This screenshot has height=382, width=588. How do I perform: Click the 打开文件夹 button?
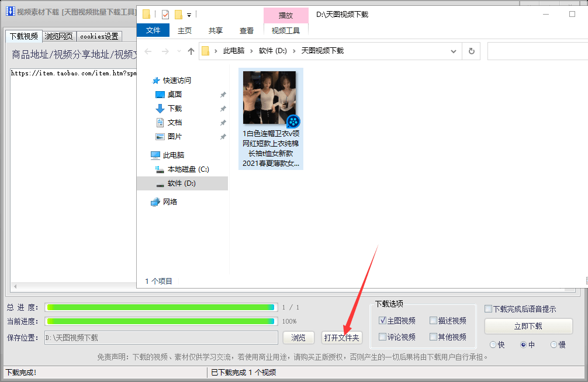tap(341, 338)
